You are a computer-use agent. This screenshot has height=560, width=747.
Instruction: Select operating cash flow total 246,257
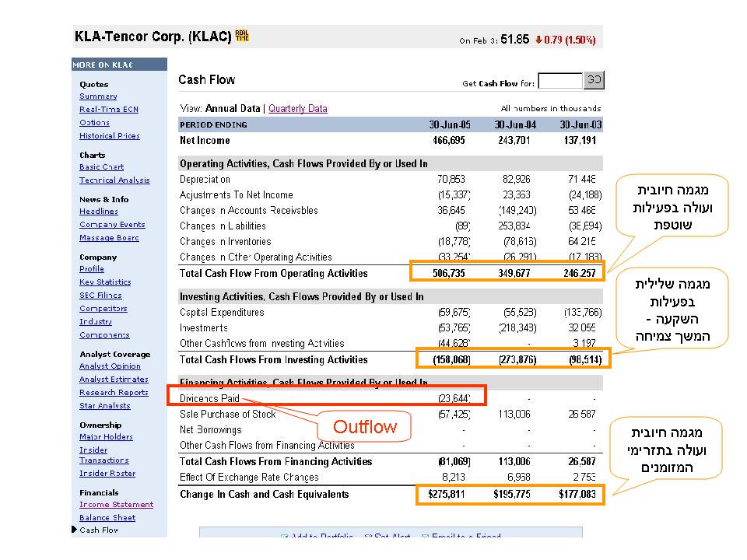coord(580,273)
